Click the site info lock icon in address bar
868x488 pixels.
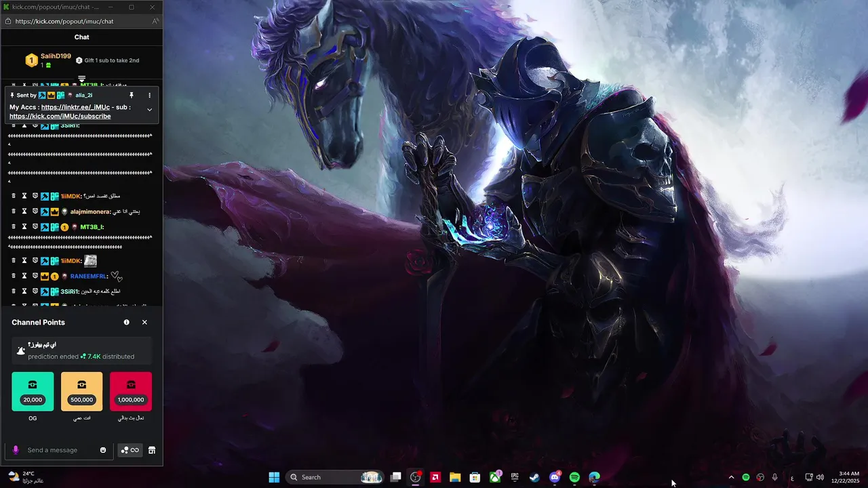(x=7, y=21)
